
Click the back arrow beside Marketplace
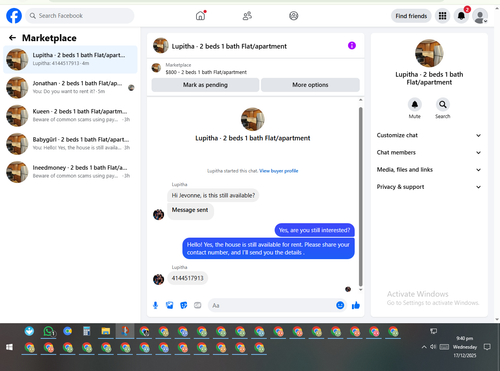pyautogui.click(x=12, y=38)
